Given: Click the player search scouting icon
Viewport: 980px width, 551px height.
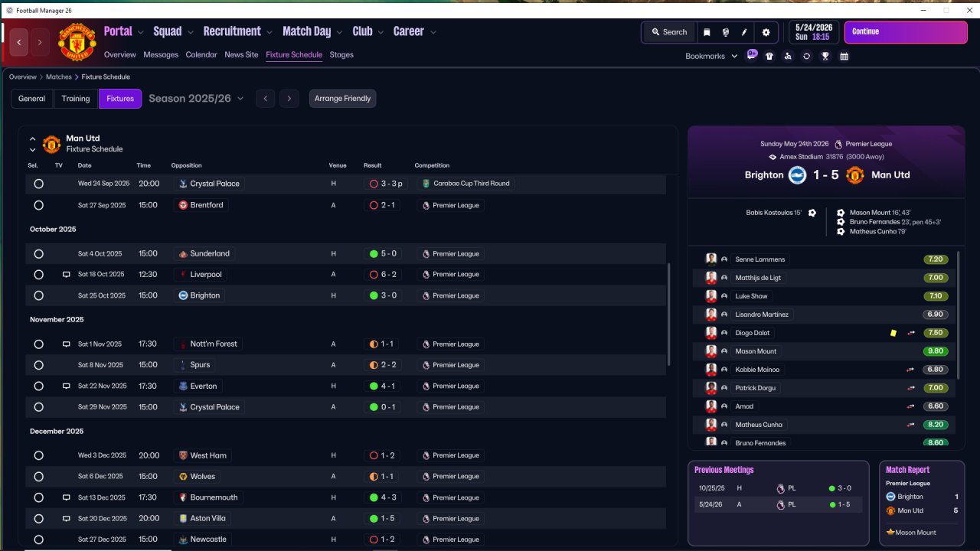Looking at the screenshot, I should (788, 56).
